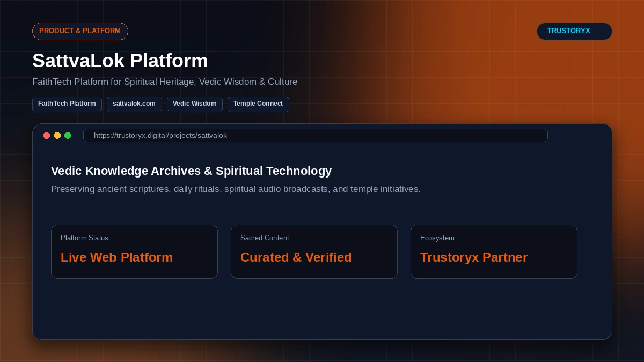Click the green maximize window dot
This screenshot has width=644, height=362.
click(x=68, y=136)
